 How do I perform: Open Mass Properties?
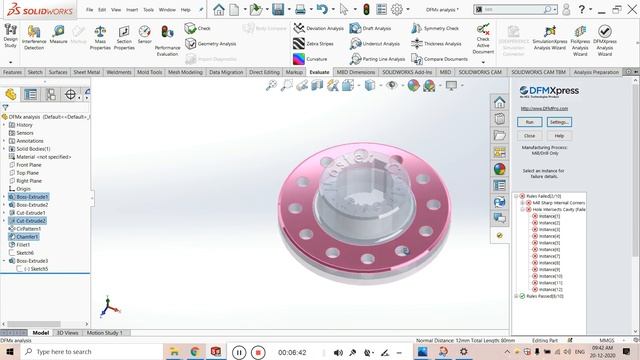[x=100, y=38]
